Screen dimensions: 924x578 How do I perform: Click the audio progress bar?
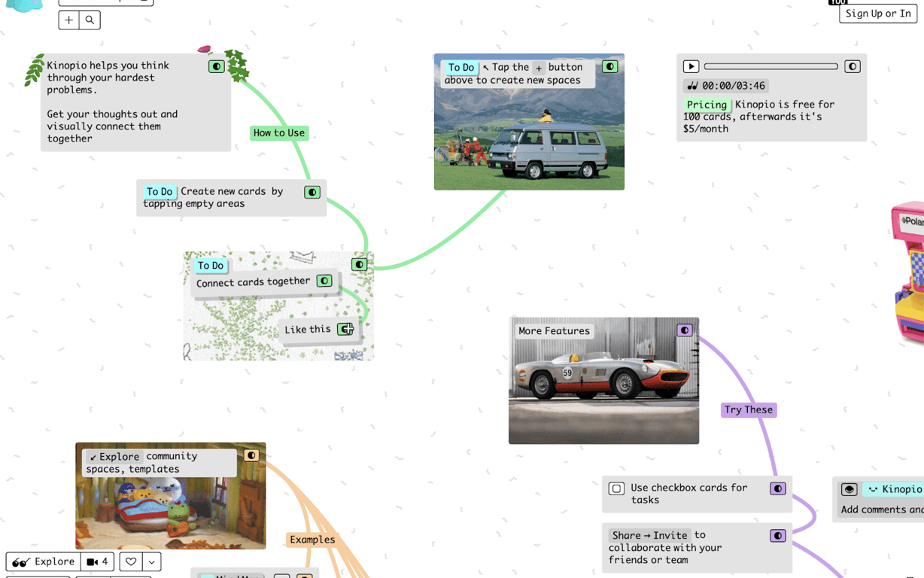point(771,66)
